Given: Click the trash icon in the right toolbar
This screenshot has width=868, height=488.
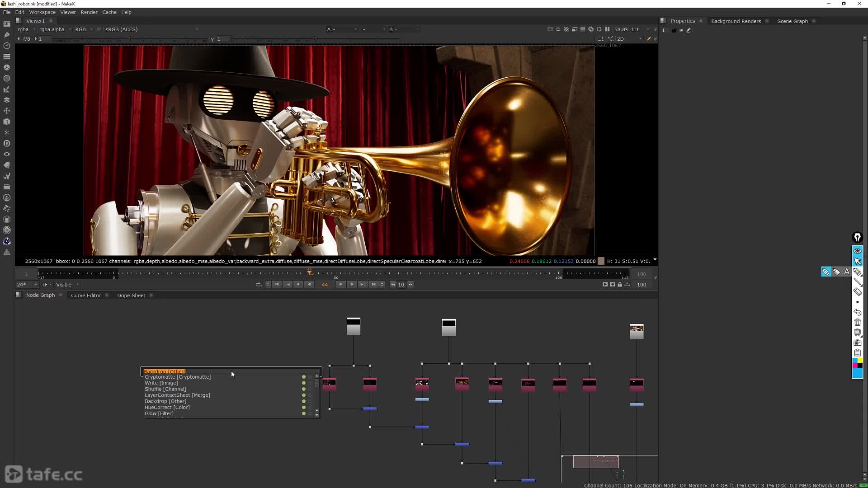Looking at the screenshot, I should point(858,322).
